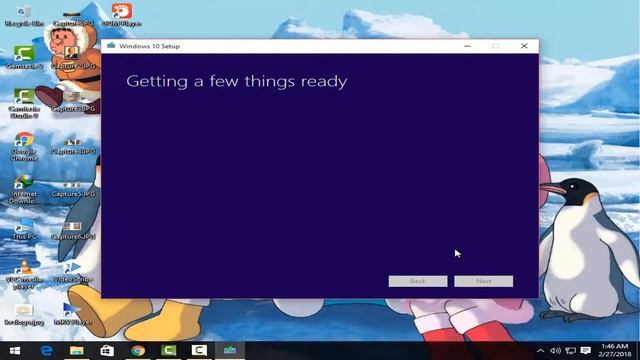
Task: Launch Google Chrome desktop shortcut
Action: tap(24, 147)
